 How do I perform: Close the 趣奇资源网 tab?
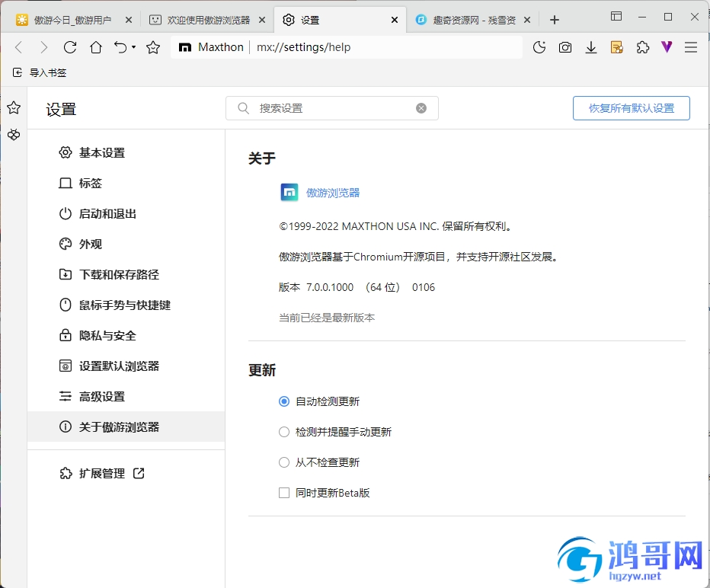(527, 20)
